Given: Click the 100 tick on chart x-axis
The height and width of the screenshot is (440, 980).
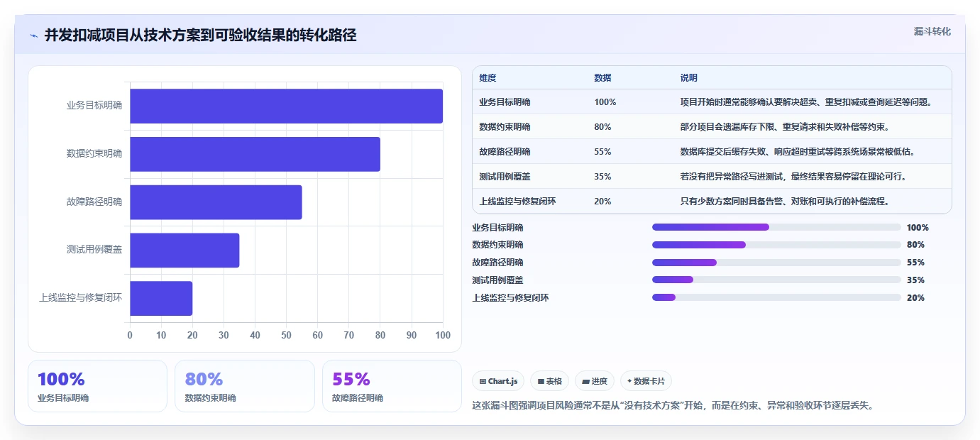Looking at the screenshot, I should [443, 335].
